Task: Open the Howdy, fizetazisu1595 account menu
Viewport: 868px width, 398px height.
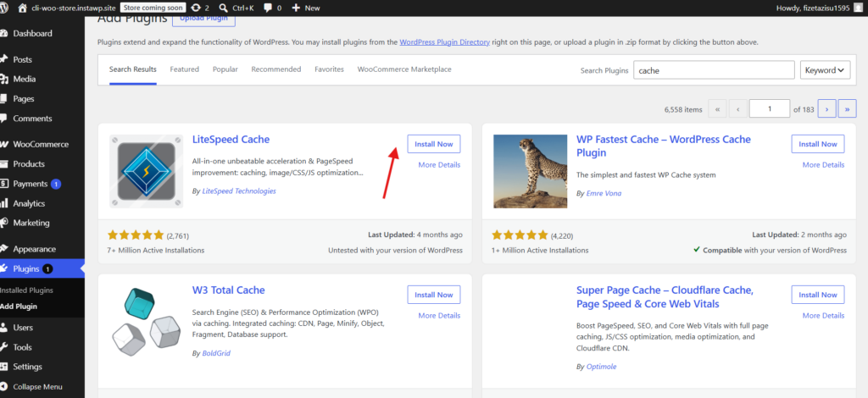Action: tap(821, 8)
